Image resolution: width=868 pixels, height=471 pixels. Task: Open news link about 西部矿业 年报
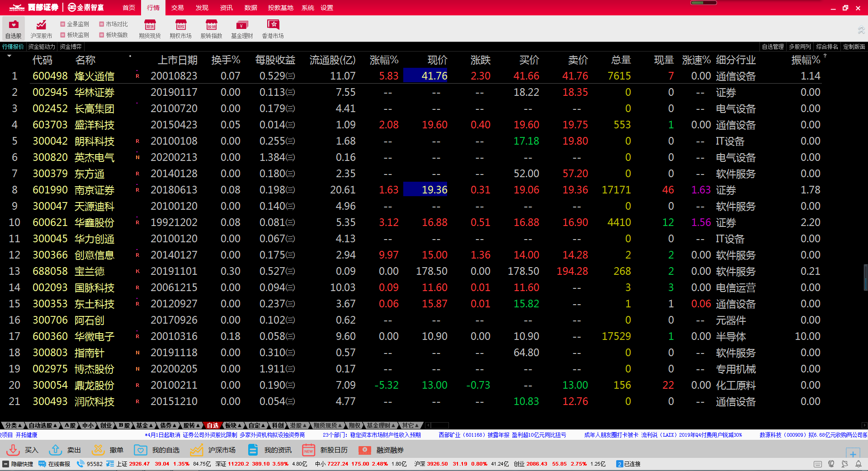[502, 435]
